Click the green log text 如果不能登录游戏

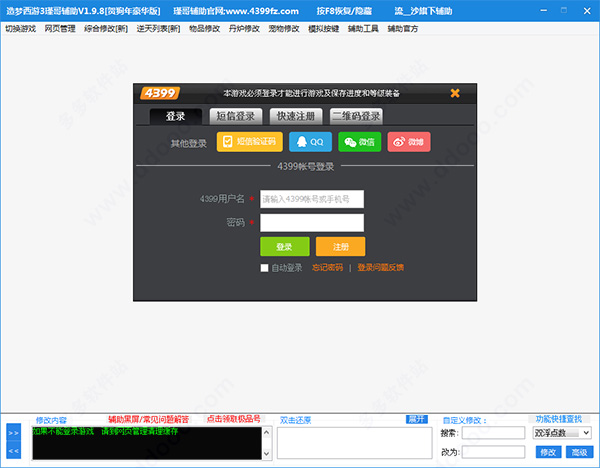63,431
